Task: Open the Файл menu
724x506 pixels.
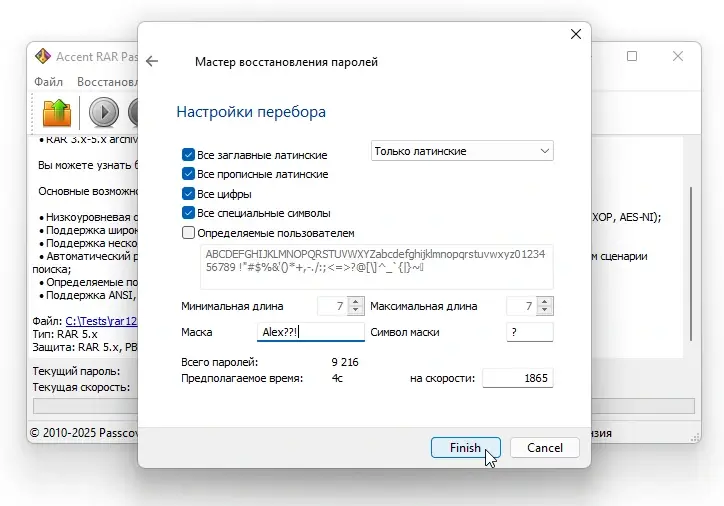Action: point(48,82)
